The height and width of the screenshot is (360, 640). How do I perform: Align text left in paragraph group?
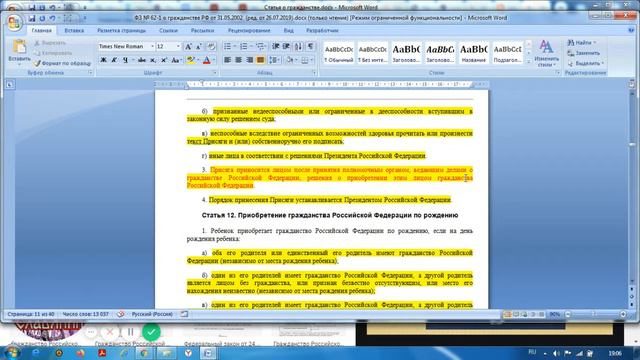click(227, 60)
